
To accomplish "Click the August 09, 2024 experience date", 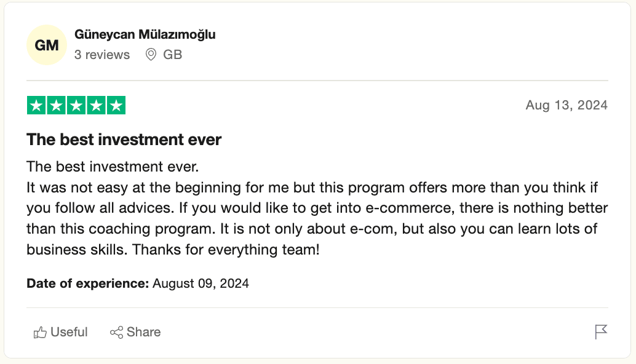I will pyautogui.click(x=201, y=283).
